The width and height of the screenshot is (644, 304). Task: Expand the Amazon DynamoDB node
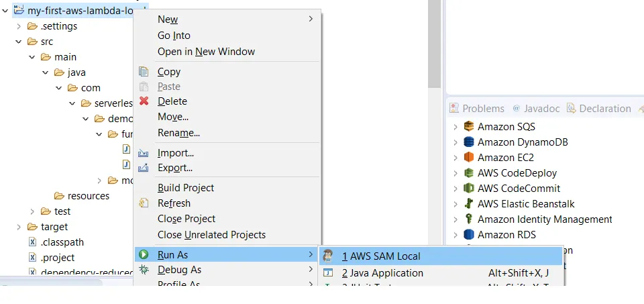coord(455,142)
